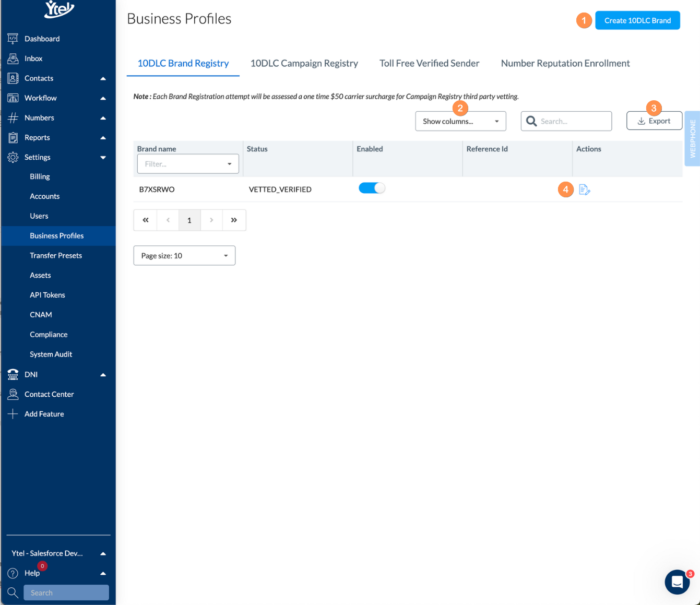Select the Numbers hash icon
This screenshot has width=700, height=605.
click(x=13, y=118)
